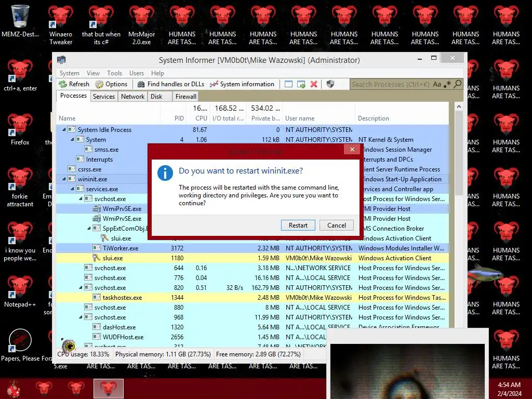
Task: Click the search magnifier icon
Action: tap(457, 84)
